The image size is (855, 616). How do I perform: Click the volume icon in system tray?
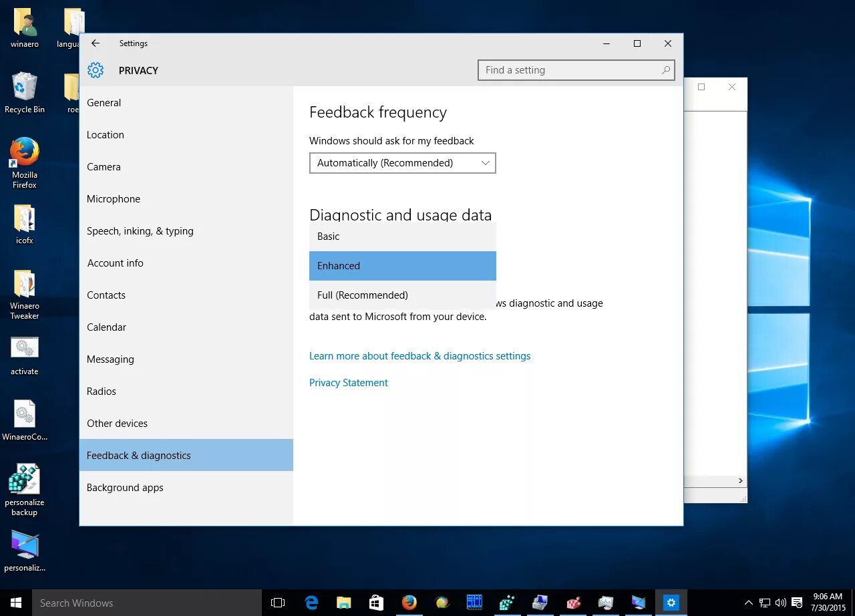tap(780, 602)
